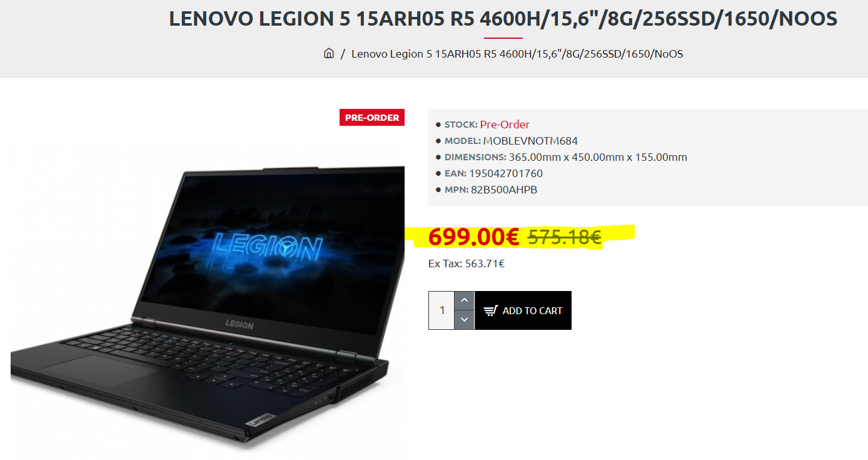The height and width of the screenshot is (460, 868).
Task: Open the Lenovo Legion 5 breadcrumb link
Action: [517, 54]
